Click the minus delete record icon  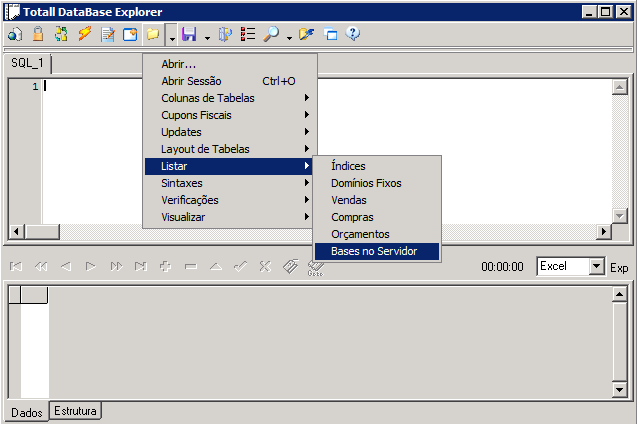tap(191, 266)
